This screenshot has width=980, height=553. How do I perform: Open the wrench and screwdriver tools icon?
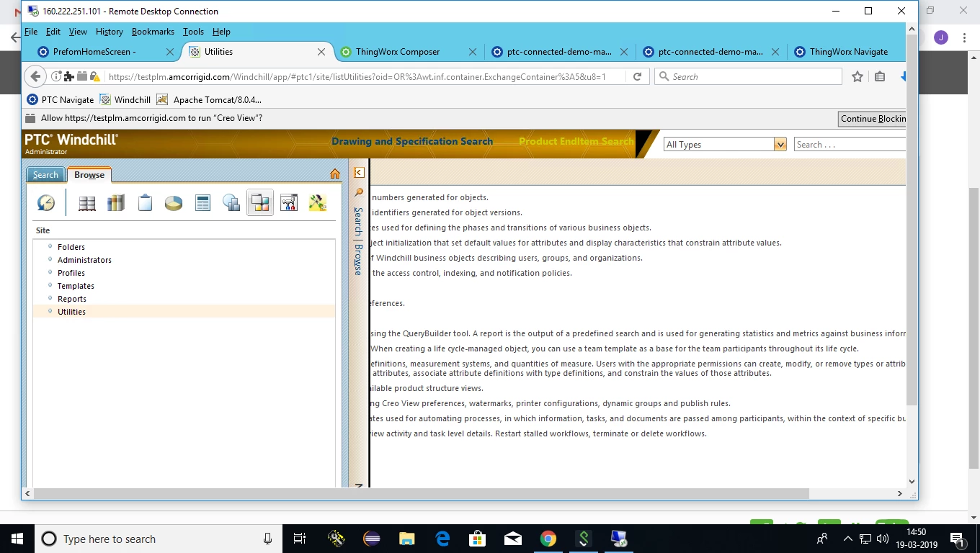318,203
